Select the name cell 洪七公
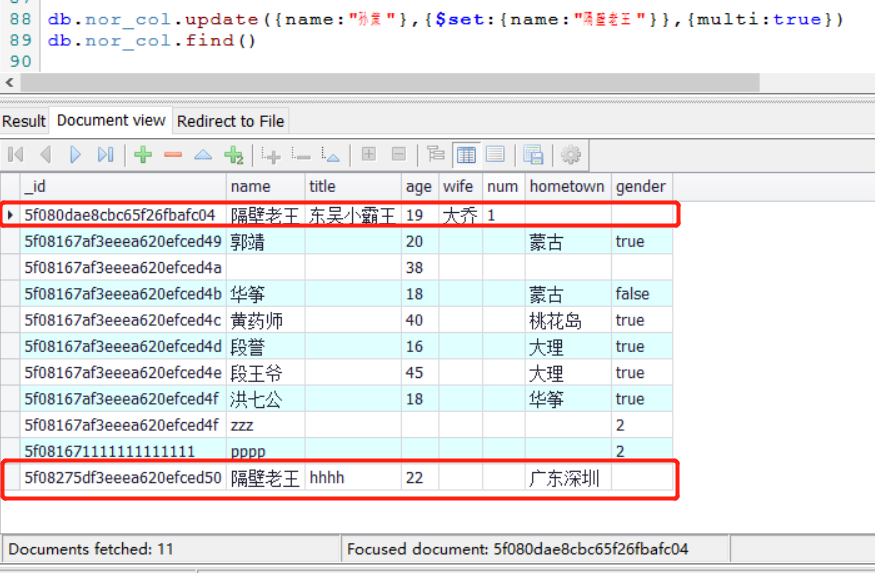The height and width of the screenshot is (573, 875). (x=266, y=399)
